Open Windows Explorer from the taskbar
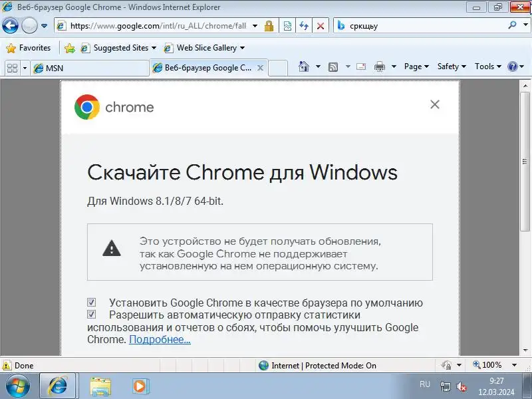This screenshot has width=532, height=399. point(100,386)
